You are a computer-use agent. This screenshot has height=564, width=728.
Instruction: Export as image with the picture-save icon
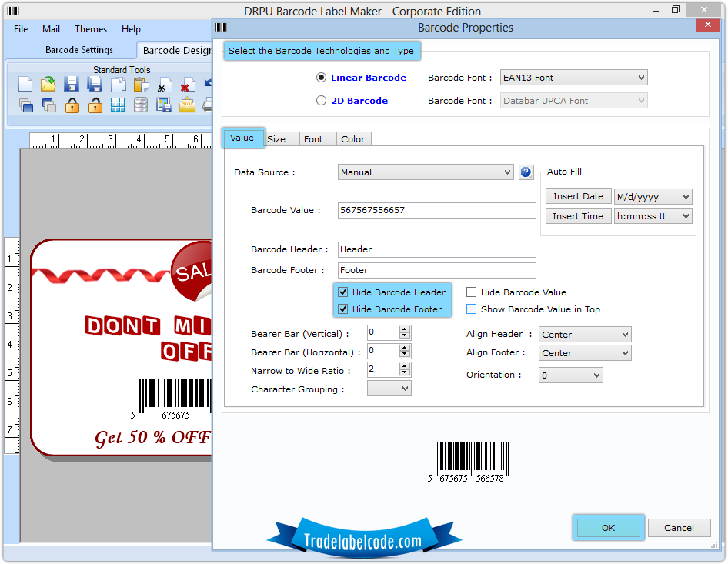point(164,105)
